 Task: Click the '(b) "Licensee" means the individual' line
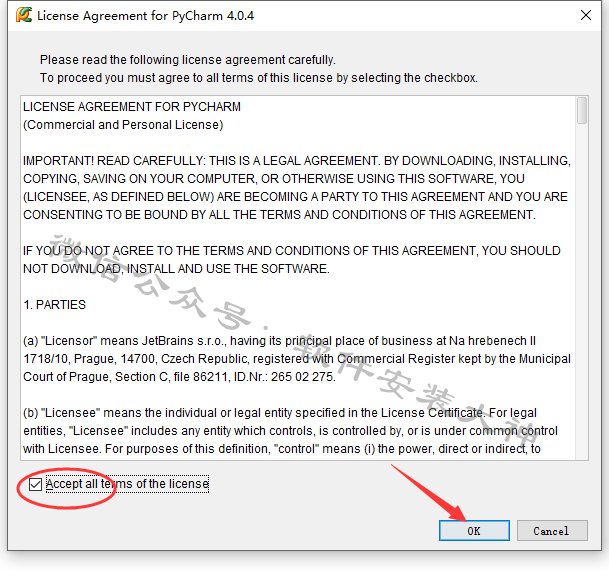280,412
